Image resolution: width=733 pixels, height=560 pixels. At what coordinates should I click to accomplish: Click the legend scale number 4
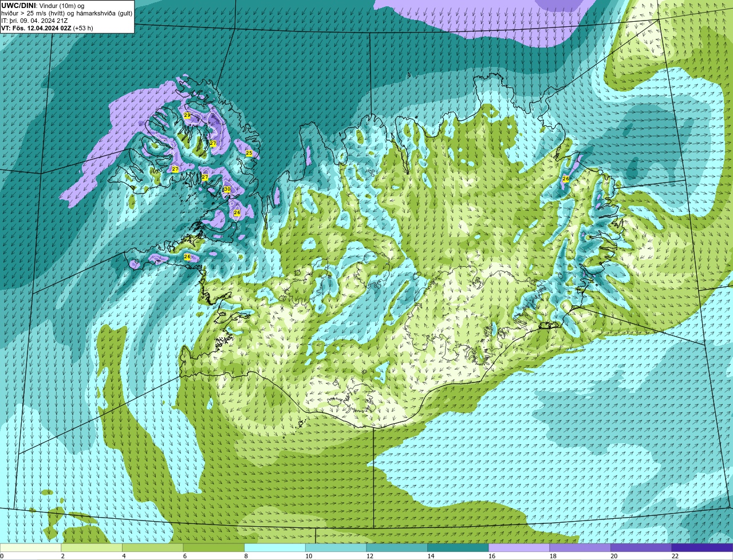pyautogui.click(x=124, y=556)
